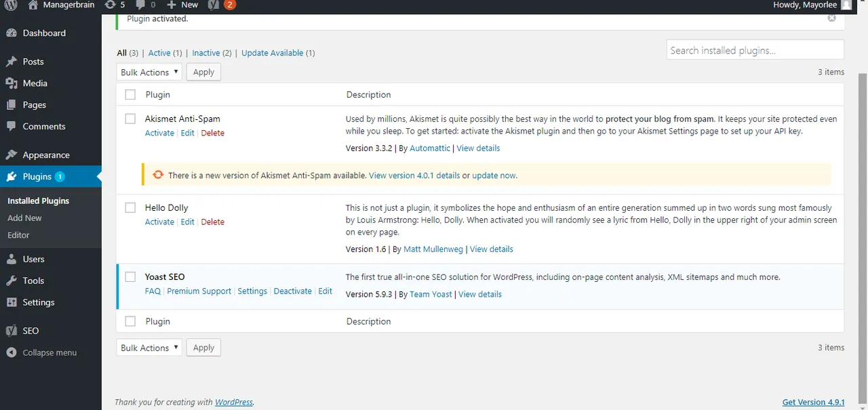Open the plugin Editor submenu item
868x410 pixels.
(18, 235)
